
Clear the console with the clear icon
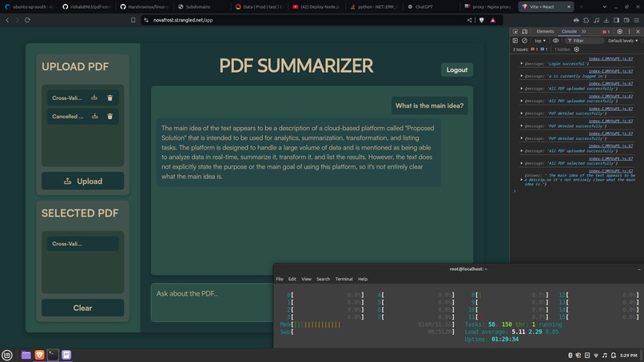[524, 41]
